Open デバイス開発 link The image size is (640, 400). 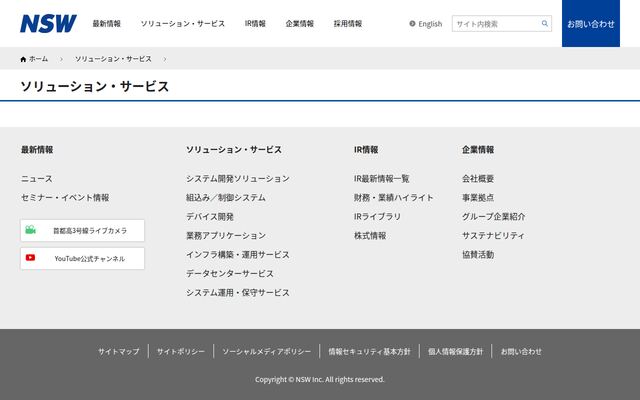pos(210,217)
